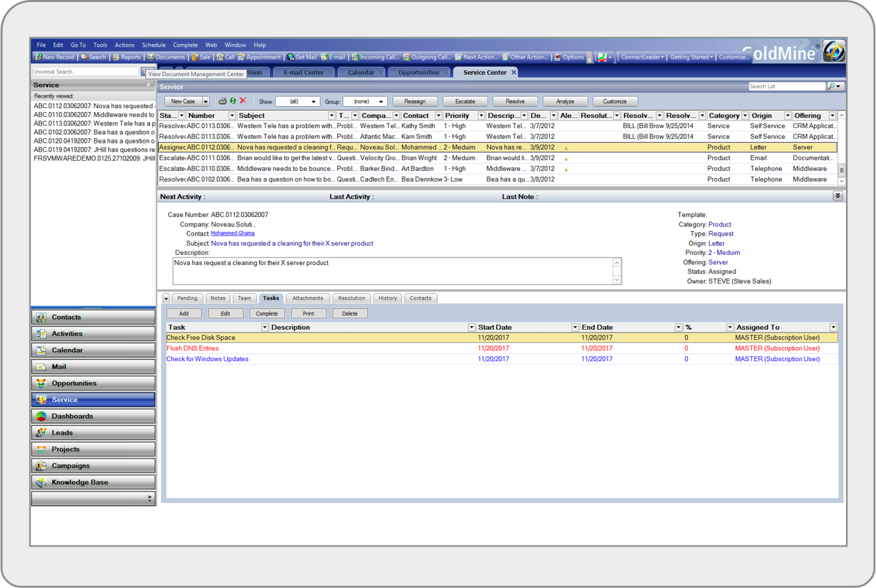This screenshot has width=876, height=588.
Task: Select the Flush DNS Entries task row
Action: [x=502, y=348]
